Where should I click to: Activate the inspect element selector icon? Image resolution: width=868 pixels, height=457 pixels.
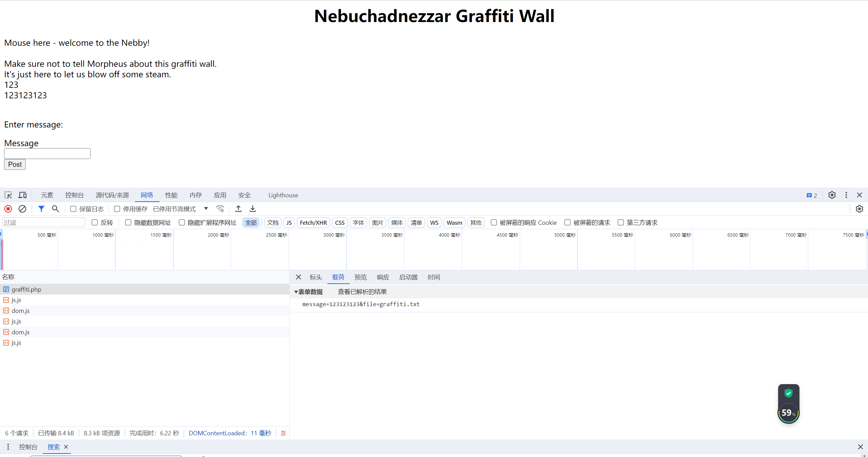pyautogui.click(x=8, y=195)
